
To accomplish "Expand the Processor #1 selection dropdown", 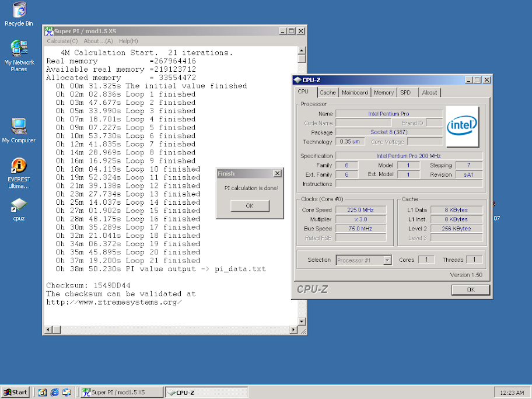I will [x=387, y=260].
